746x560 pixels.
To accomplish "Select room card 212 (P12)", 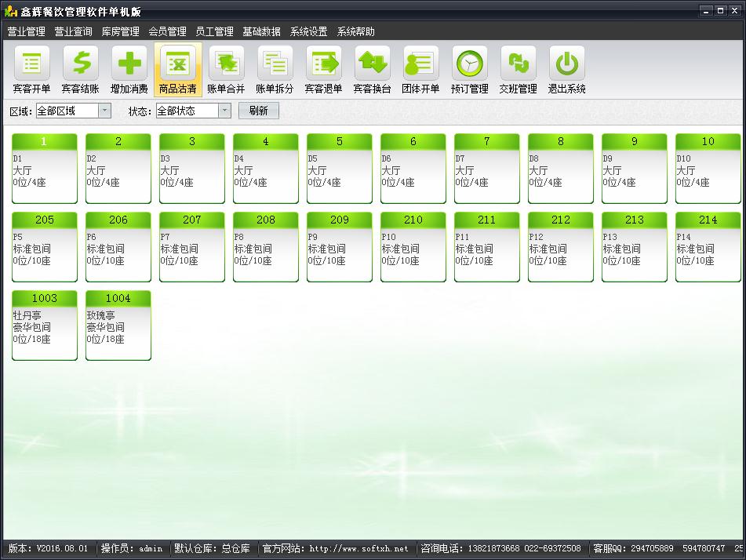I will [560, 247].
